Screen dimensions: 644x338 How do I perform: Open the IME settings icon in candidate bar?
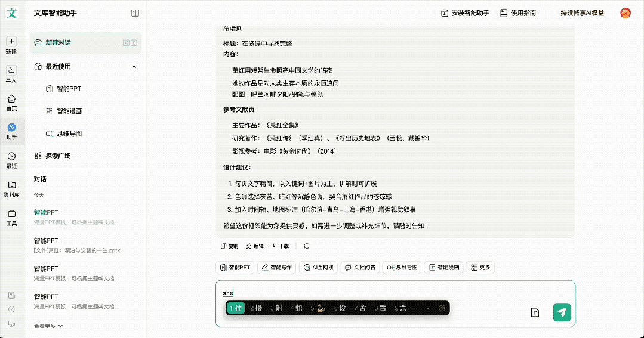(x=442, y=308)
